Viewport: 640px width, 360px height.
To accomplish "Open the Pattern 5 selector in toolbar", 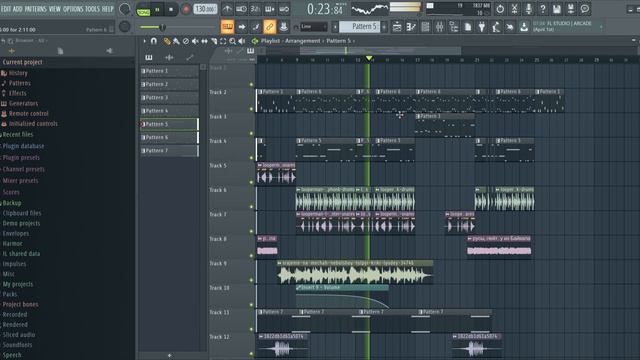I will tap(359, 27).
